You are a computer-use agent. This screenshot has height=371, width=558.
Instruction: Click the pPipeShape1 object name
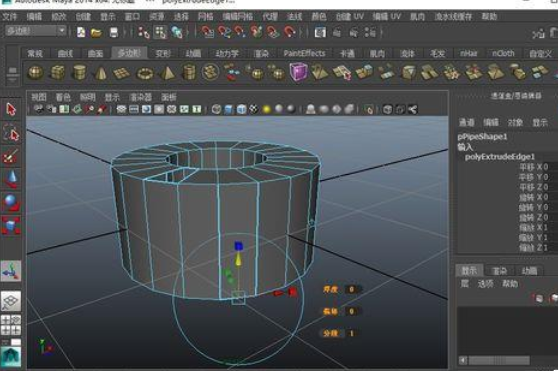[x=482, y=137]
